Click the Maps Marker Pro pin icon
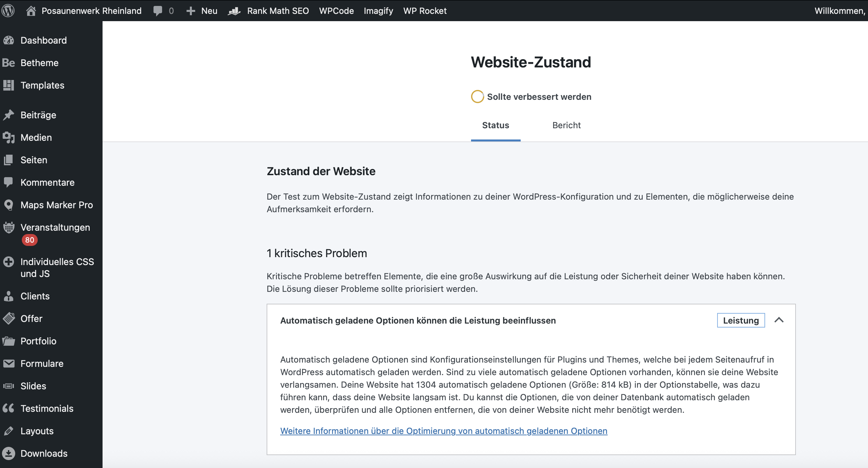The width and height of the screenshot is (868, 468). pyautogui.click(x=8, y=205)
